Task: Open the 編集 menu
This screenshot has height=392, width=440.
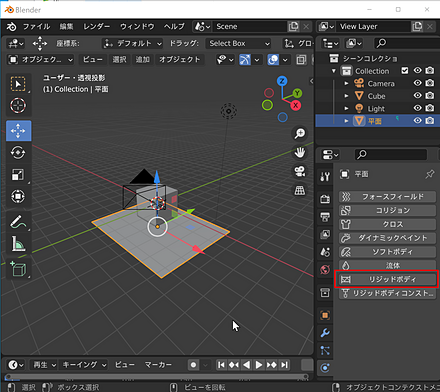Action: point(66,26)
